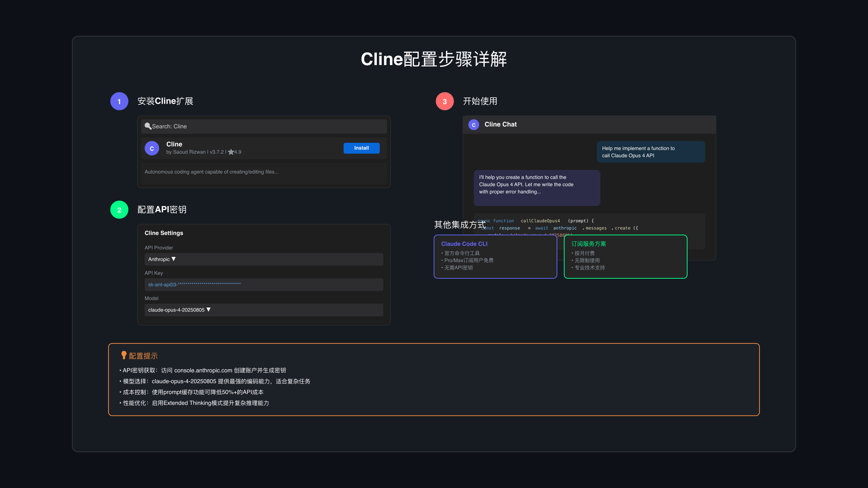Click the star rating icon beside 4.9
The width and height of the screenshot is (868, 488).
231,152
